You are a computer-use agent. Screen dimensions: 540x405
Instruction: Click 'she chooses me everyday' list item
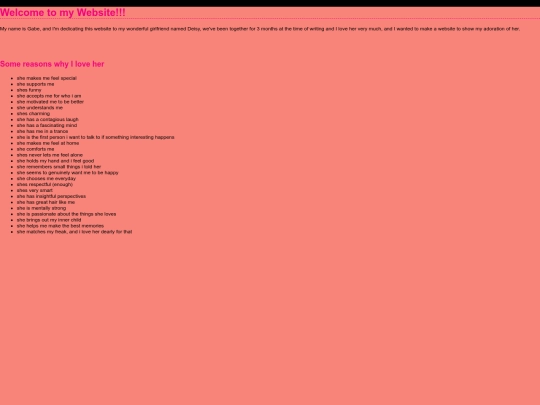pyautogui.click(x=46, y=178)
